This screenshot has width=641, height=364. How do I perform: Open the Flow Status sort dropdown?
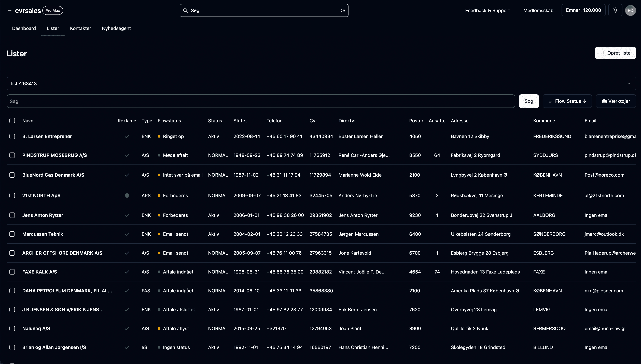click(x=567, y=101)
